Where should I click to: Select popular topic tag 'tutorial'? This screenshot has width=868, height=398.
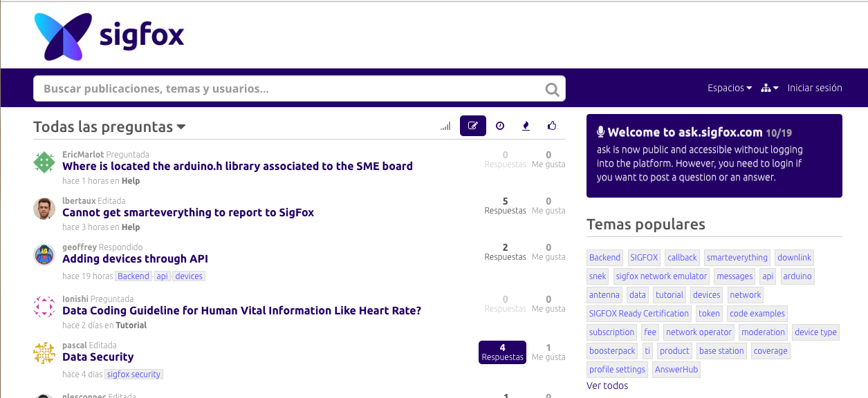pyautogui.click(x=670, y=295)
